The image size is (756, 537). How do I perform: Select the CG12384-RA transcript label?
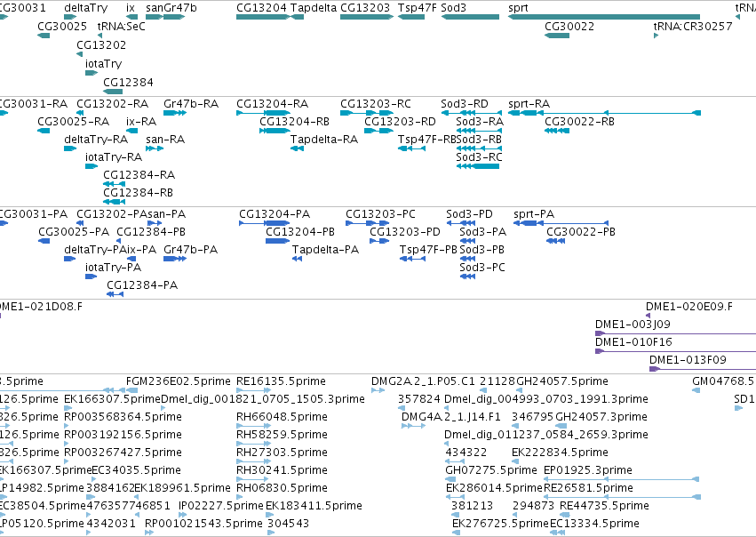point(139,174)
